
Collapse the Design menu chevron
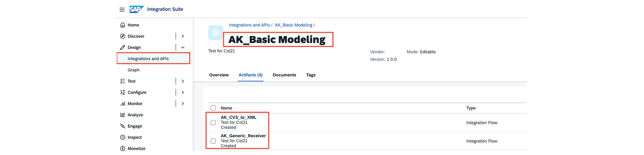click(183, 47)
